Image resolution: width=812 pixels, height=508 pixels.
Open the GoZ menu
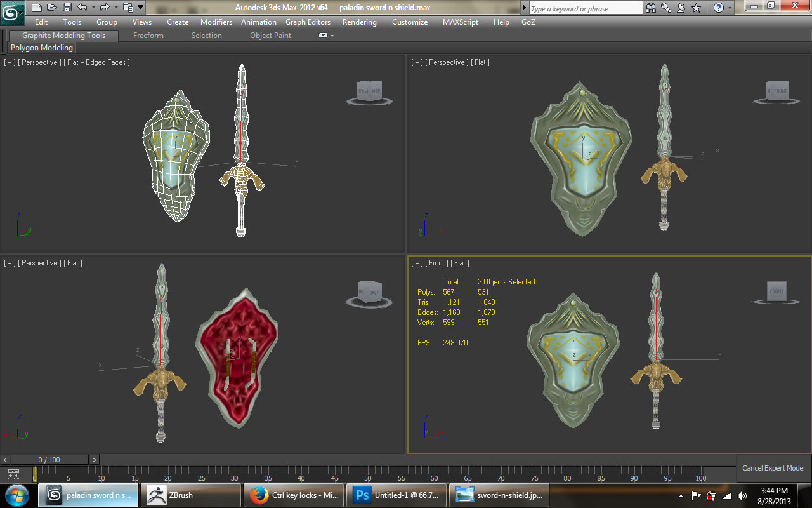[x=528, y=22]
